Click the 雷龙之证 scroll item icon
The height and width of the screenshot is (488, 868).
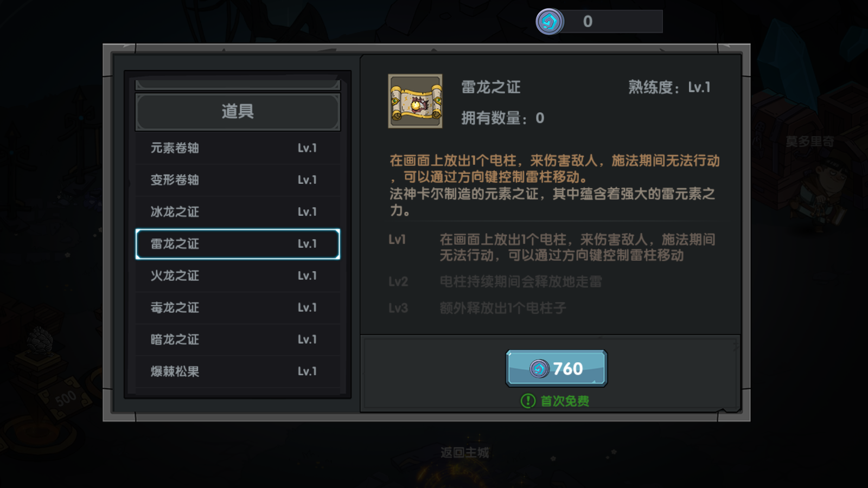coord(415,101)
